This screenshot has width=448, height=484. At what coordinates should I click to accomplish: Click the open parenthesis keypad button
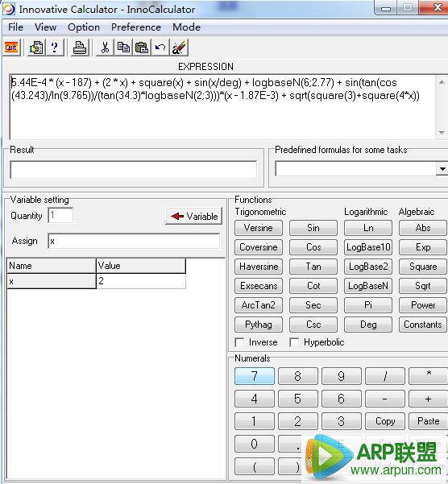pos(255,467)
